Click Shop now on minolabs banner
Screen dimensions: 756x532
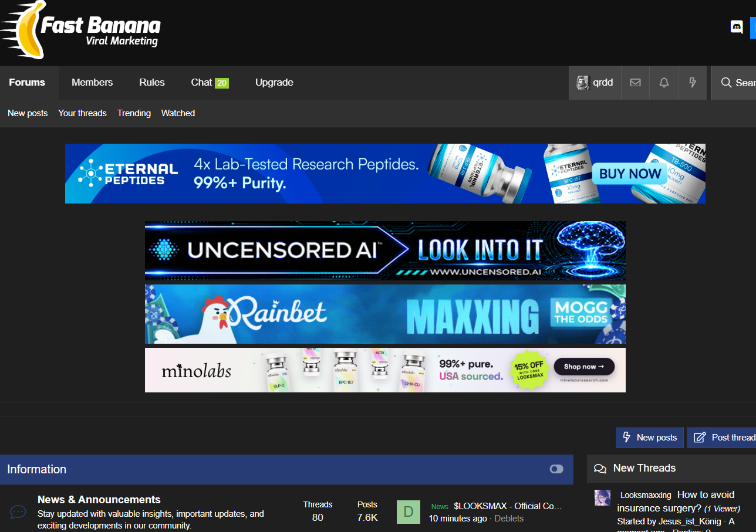point(584,367)
